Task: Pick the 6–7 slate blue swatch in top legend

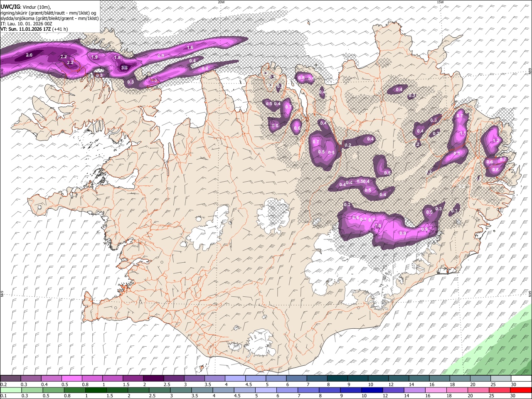Action: pyautogui.click(x=297, y=379)
